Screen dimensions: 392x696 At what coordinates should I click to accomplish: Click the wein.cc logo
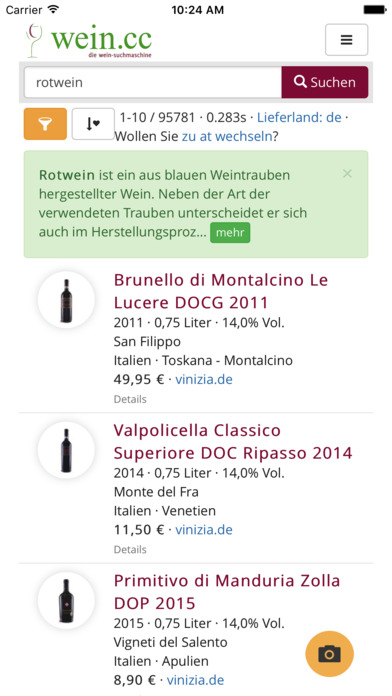(x=89, y=40)
